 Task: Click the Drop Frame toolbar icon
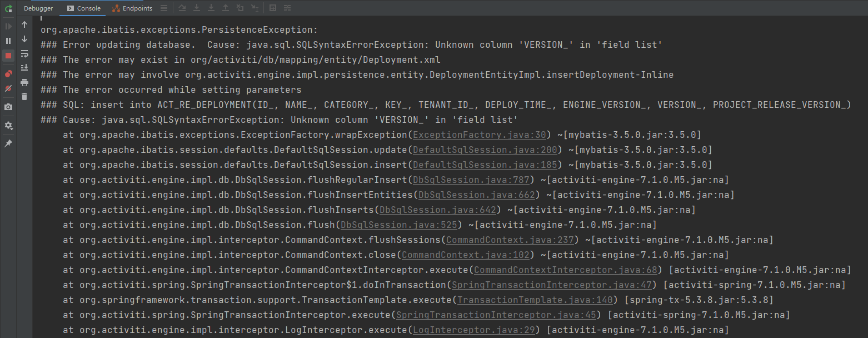[x=240, y=8]
